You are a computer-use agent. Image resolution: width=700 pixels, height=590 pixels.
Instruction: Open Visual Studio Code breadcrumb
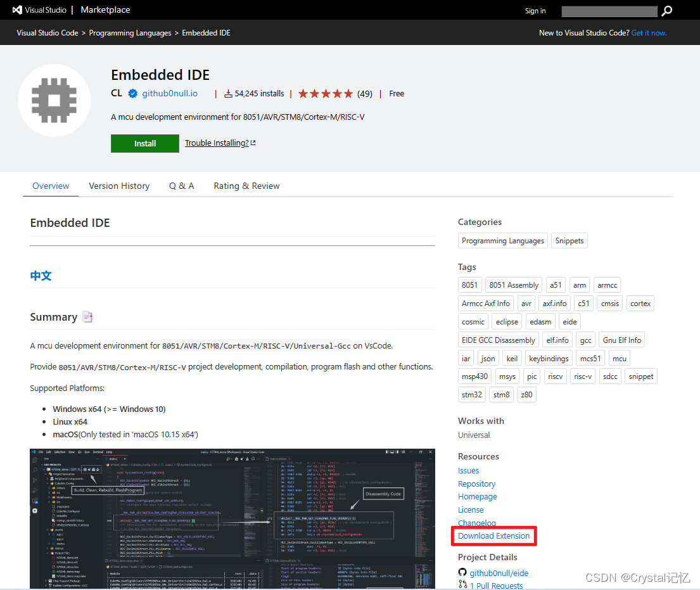coord(48,33)
